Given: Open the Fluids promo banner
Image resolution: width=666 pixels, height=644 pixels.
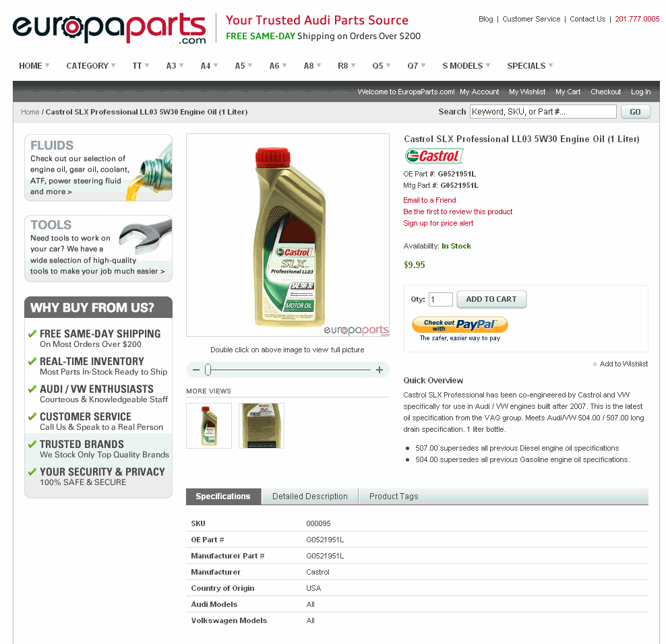Looking at the screenshot, I should point(98,168).
